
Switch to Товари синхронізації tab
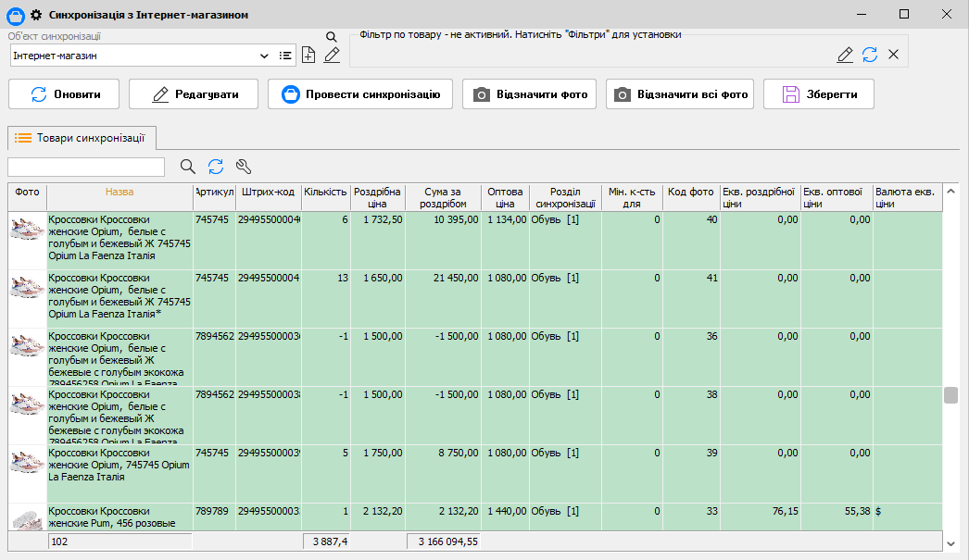click(x=82, y=138)
